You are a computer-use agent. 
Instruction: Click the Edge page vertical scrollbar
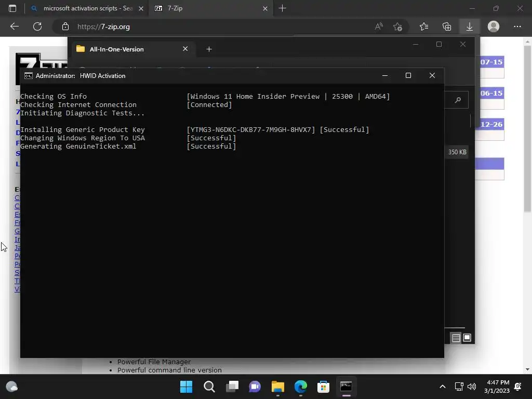(x=527, y=129)
